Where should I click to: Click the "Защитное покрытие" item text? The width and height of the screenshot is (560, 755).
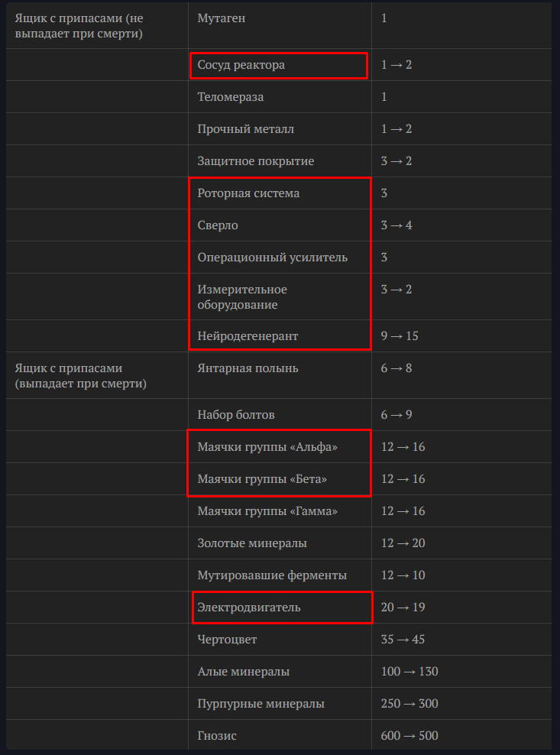coord(255,161)
